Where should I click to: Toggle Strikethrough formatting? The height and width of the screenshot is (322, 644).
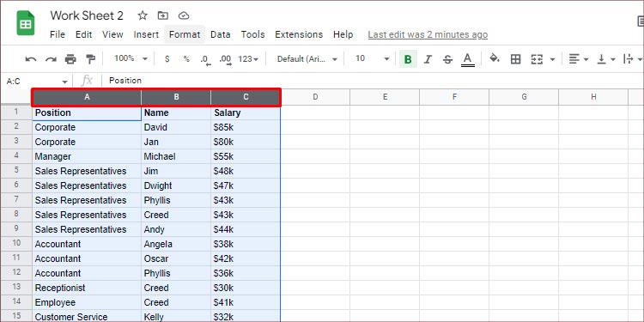[x=447, y=59]
